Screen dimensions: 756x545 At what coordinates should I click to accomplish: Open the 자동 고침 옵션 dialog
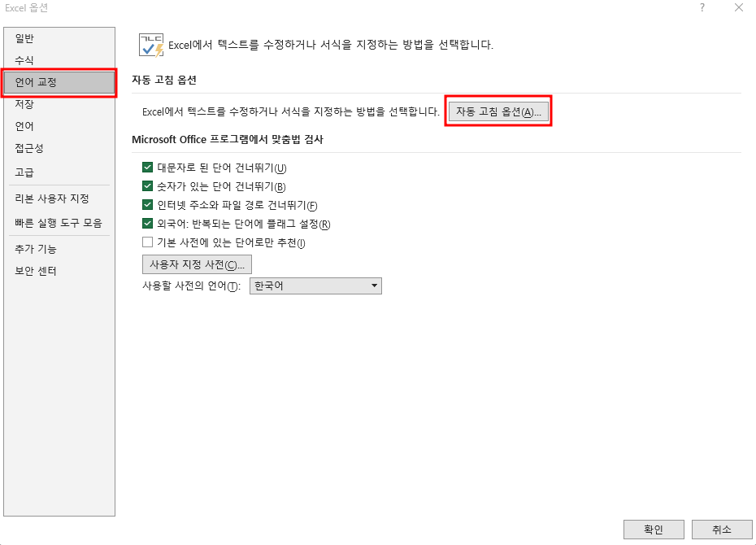coord(499,111)
